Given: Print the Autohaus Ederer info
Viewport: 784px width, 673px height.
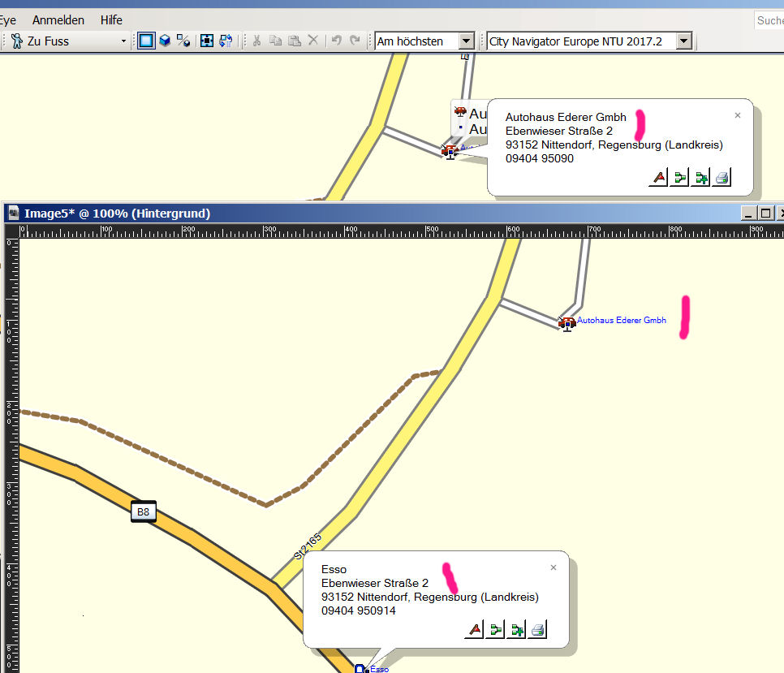Looking at the screenshot, I should [x=722, y=178].
